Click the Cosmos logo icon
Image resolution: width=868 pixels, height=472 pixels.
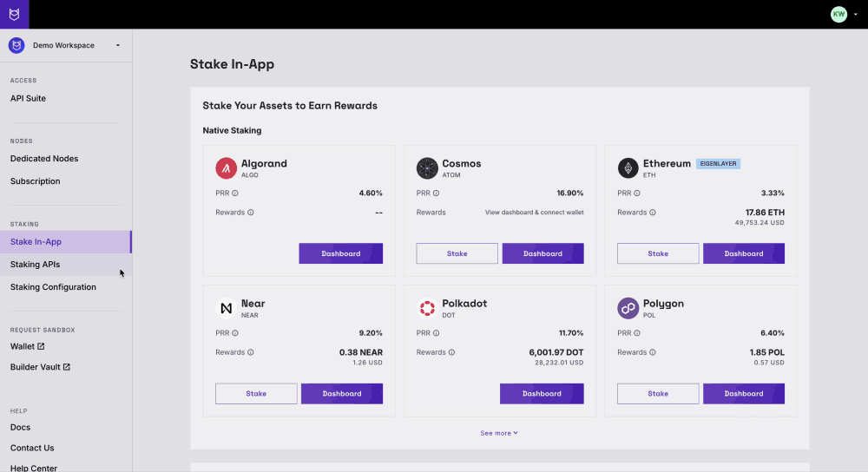click(x=427, y=168)
